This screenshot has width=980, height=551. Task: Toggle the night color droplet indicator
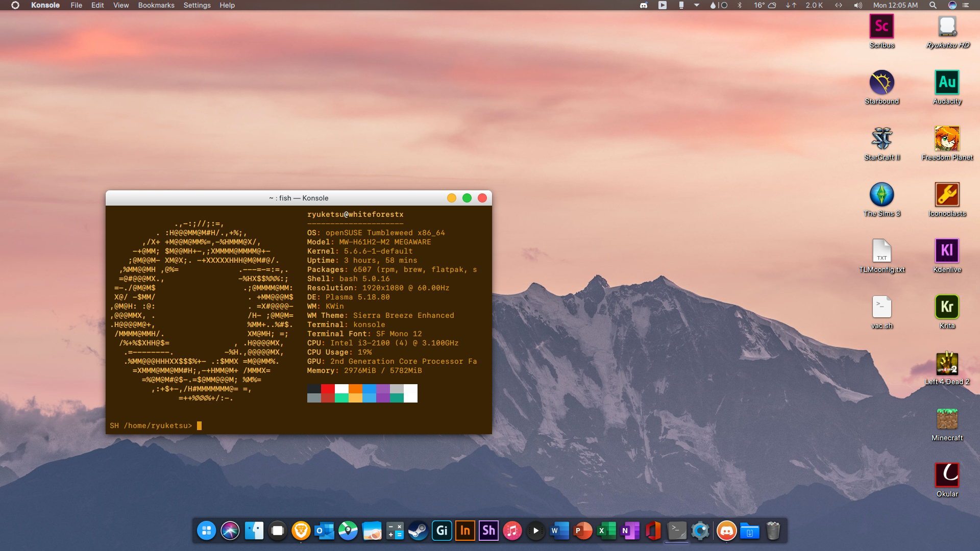[x=713, y=5]
